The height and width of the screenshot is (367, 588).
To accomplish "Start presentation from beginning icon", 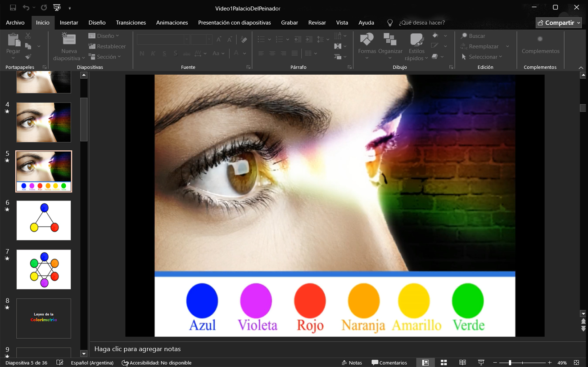I will coord(57,8).
